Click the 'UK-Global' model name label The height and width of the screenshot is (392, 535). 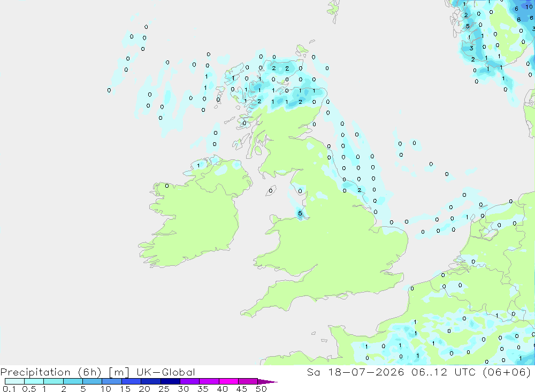point(166,372)
